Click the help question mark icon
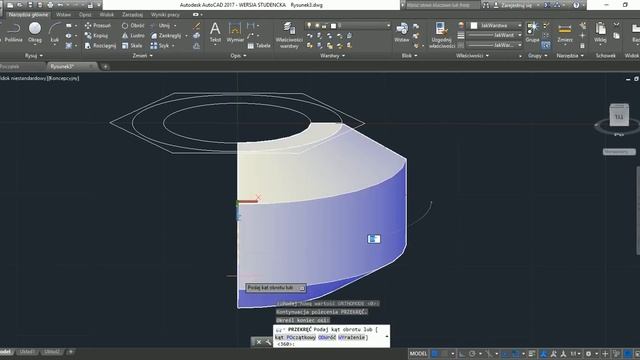Screen dimensions: 640x360 [576, 5]
